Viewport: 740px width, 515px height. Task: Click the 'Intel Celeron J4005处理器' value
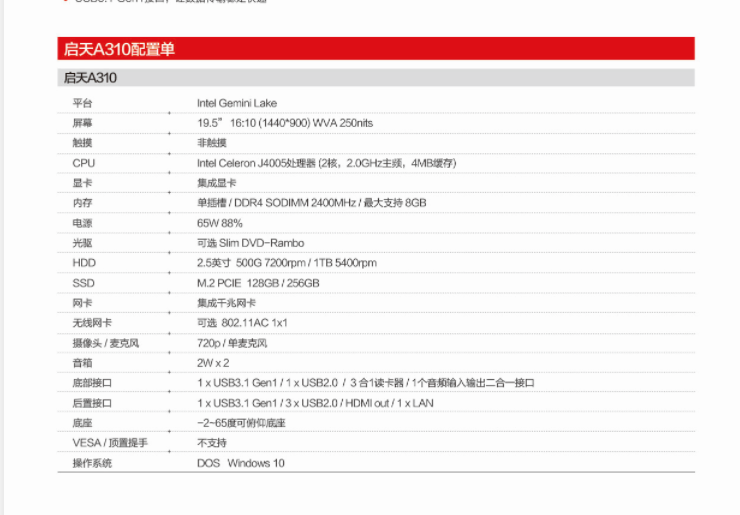point(256,163)
